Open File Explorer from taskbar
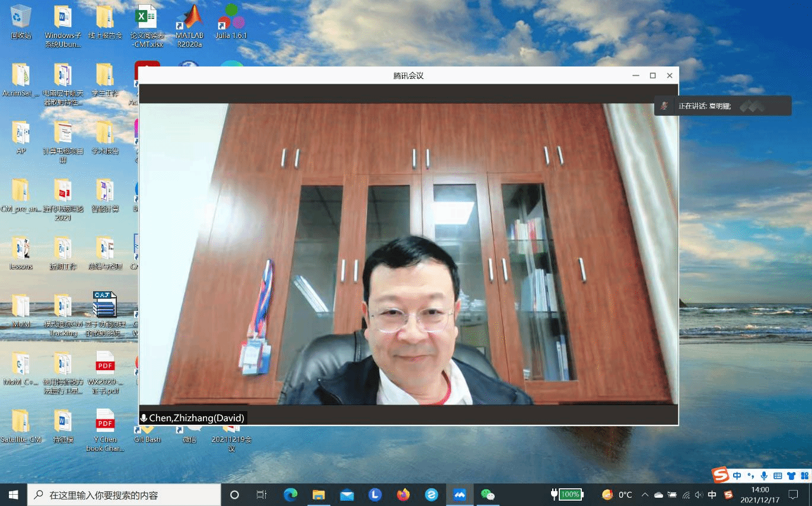This screenshot has width=812, height=506. pyautogui.click(x=319, y=494)
